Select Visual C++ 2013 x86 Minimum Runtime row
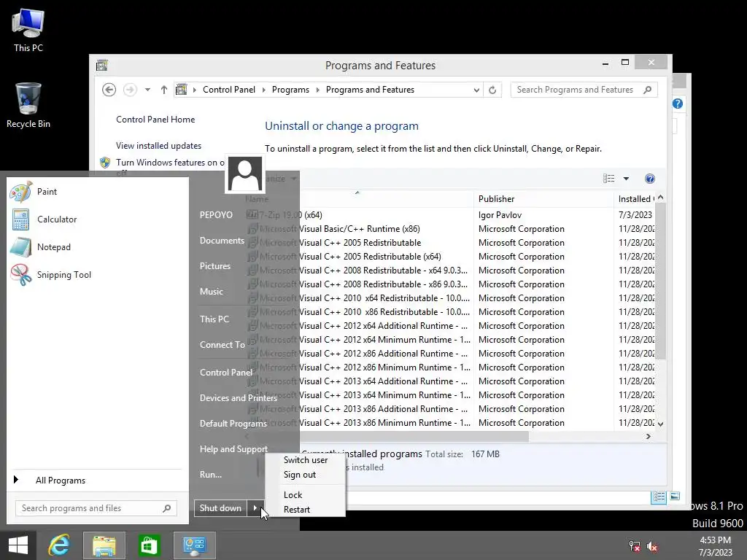Viewport: 747px width, 560px height. (450, 423)
